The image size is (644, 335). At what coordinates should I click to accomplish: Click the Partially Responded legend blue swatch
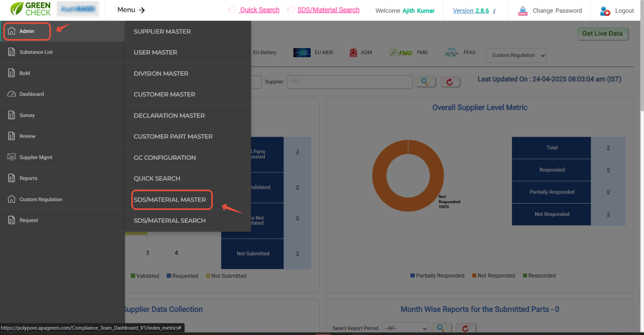pyautogui.click(x=412, y=276)
